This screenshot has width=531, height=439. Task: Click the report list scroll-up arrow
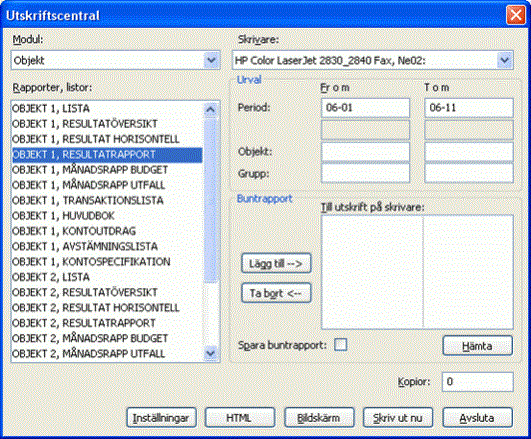coord(211,110)
